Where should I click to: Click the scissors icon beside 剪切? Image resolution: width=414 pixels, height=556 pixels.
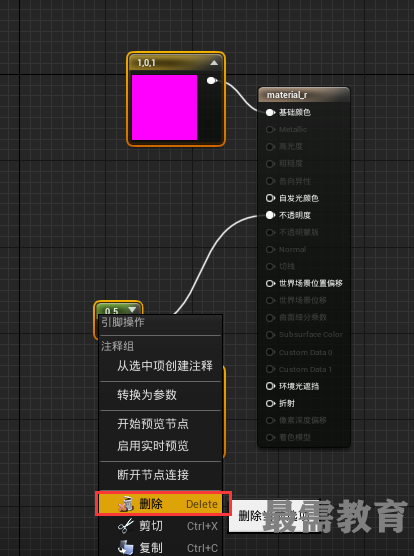126,526
